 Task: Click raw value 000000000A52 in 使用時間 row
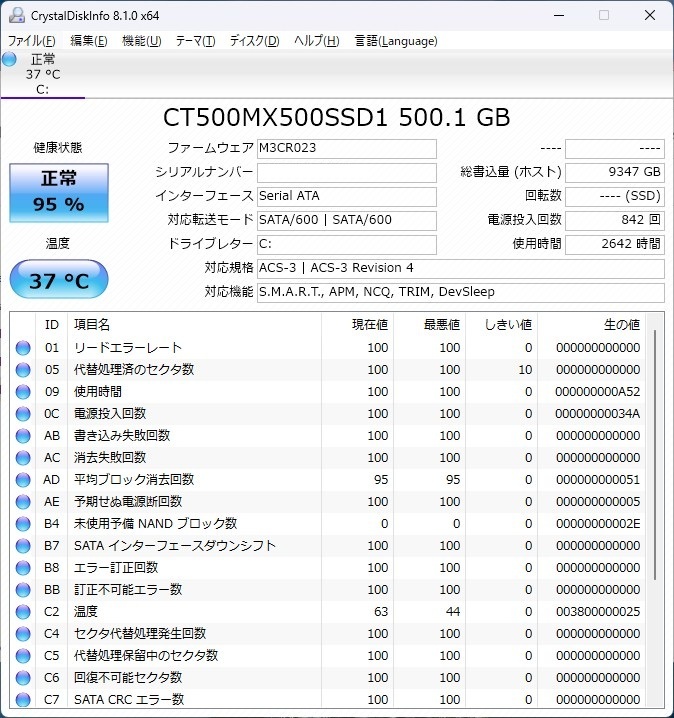tap(598, 392)
